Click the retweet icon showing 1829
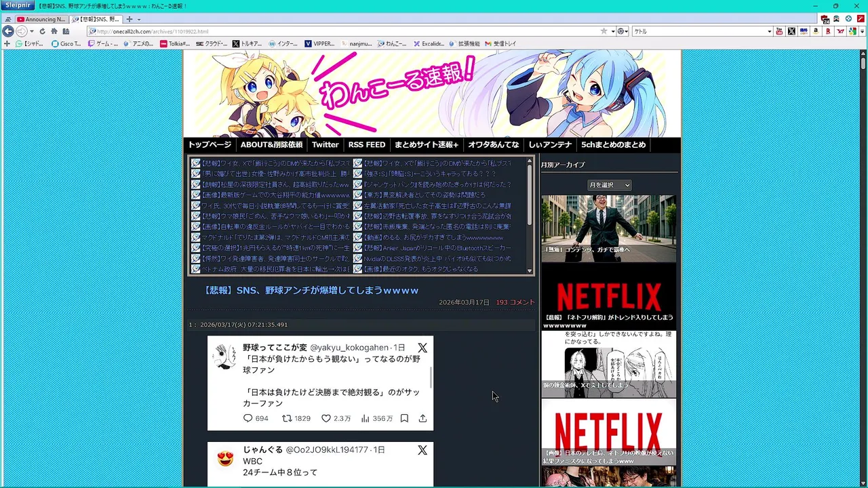 click(287, 418)
